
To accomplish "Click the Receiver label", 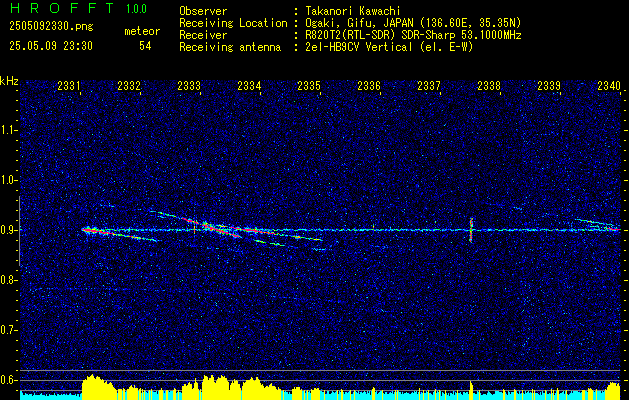I will click(x=203, y=35).
